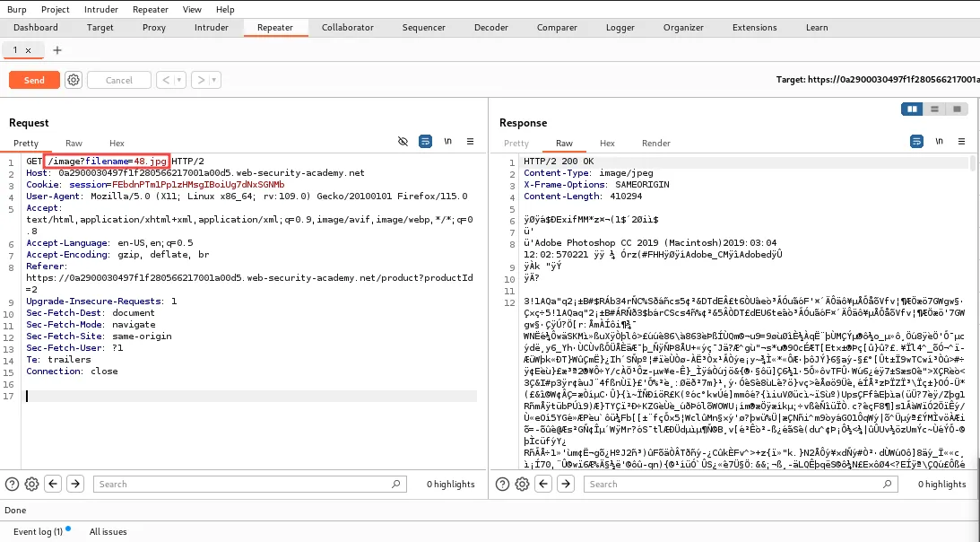Open help icon below Request panel
The width and height of the screenshot is (980, 542).
click(x=12, y=484)
